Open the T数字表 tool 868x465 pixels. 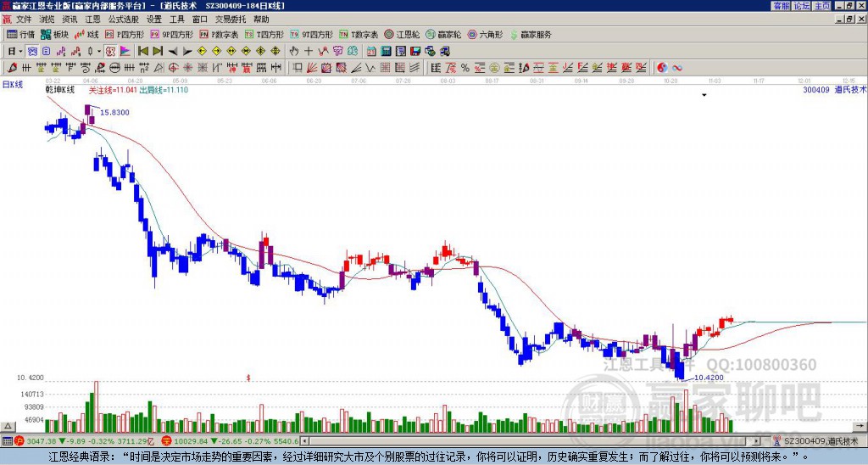tap(359, 34)
